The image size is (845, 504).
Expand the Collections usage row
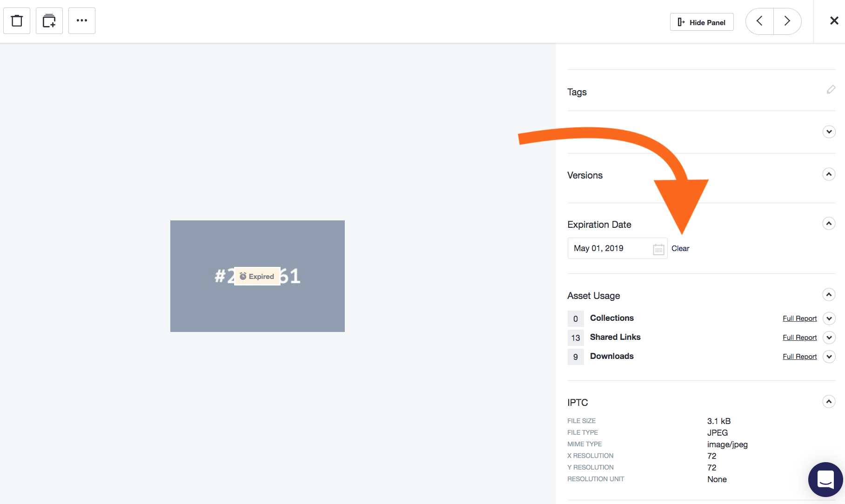pyautogui.click(x=829, y=318)
